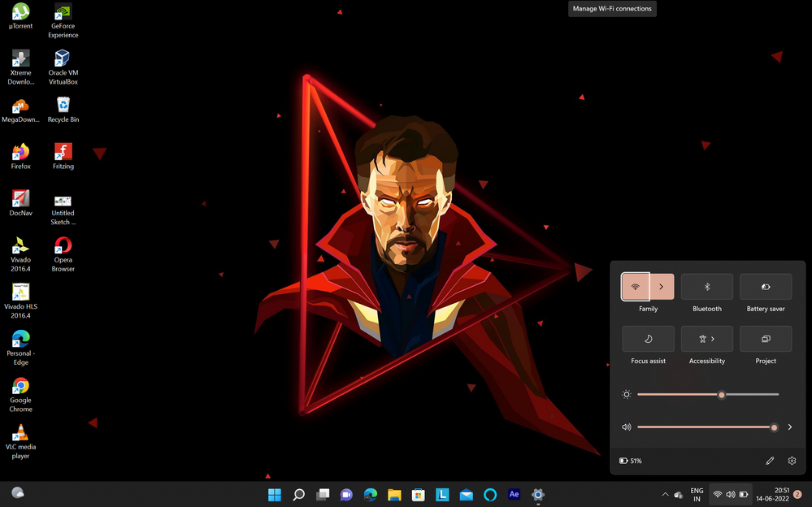Select the Google Chrome desktop icon
Viewport: 812px width, 507px height.
coord(20,395)
